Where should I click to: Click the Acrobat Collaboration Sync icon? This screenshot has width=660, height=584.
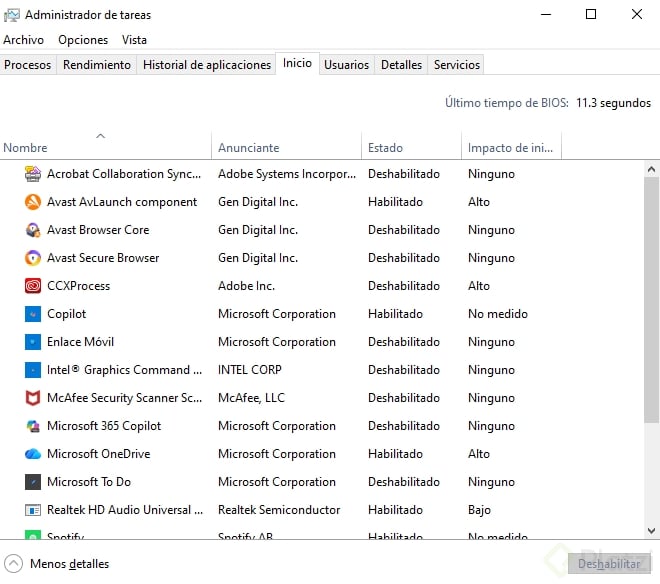[x=32, y=174]
